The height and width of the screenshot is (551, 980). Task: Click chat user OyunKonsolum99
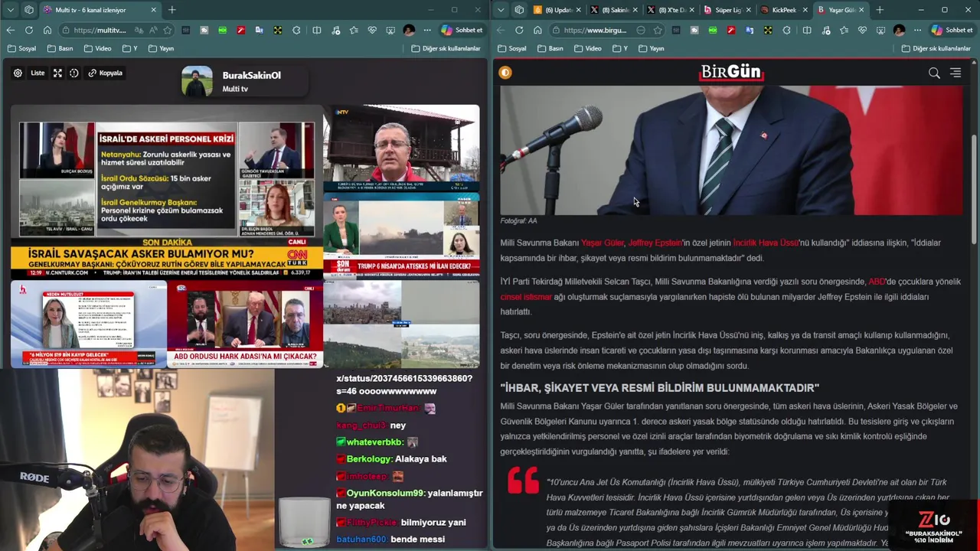(x=385, y=493)
